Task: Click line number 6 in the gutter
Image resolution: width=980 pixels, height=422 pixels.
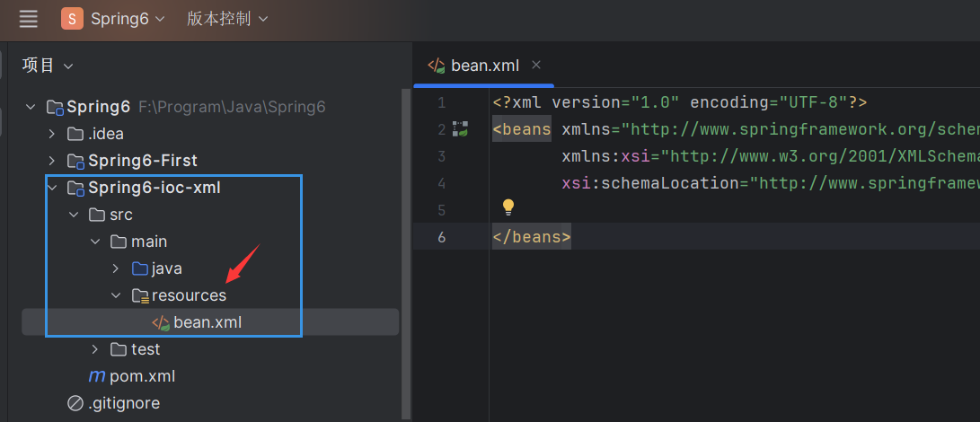Action: point(442,238)
